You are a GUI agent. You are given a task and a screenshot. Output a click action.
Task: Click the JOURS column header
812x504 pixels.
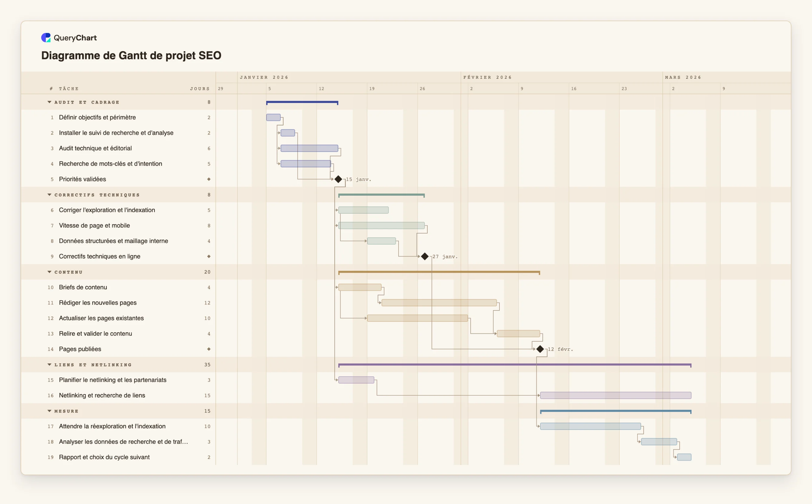[x=200, y=89]
